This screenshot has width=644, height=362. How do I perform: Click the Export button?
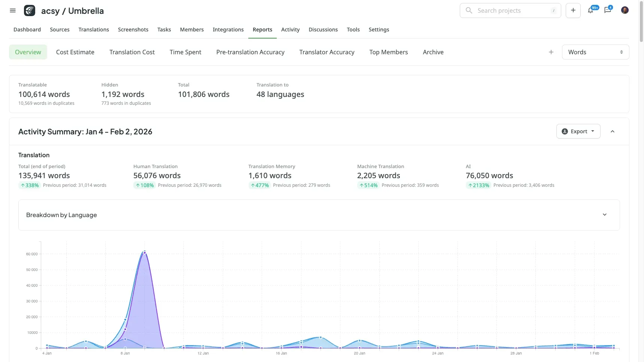578,131
